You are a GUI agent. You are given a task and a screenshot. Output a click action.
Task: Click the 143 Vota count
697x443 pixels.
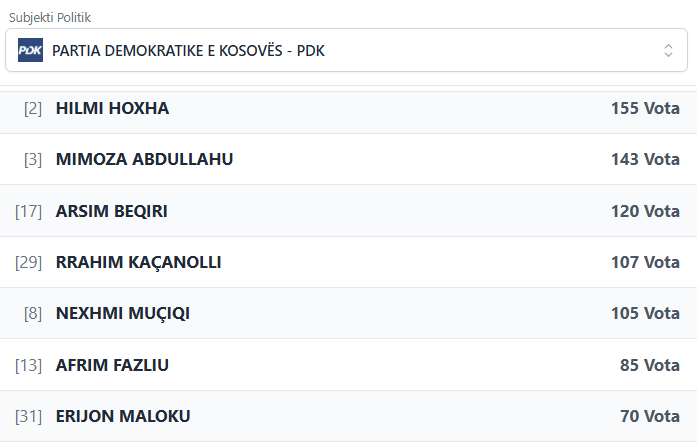[645, 159]
